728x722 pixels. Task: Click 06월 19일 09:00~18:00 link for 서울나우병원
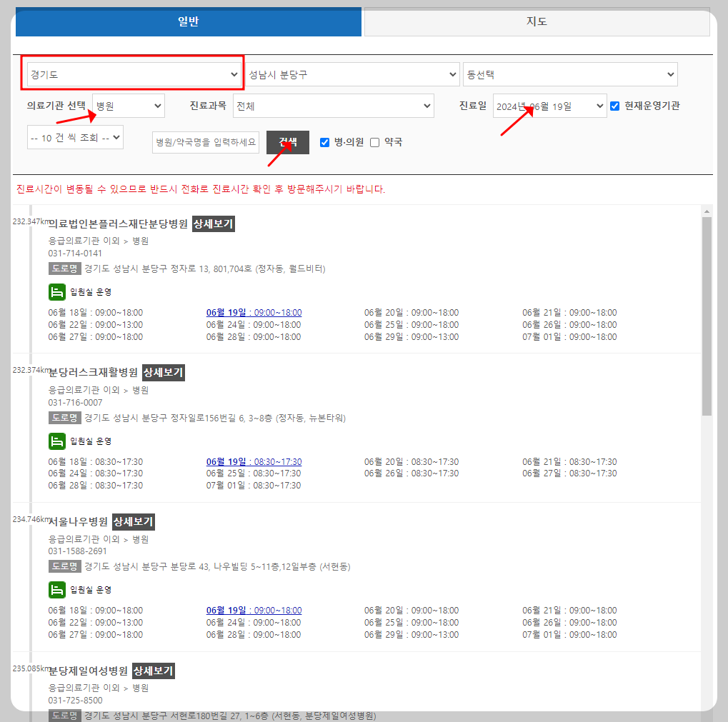pos(254,610)
